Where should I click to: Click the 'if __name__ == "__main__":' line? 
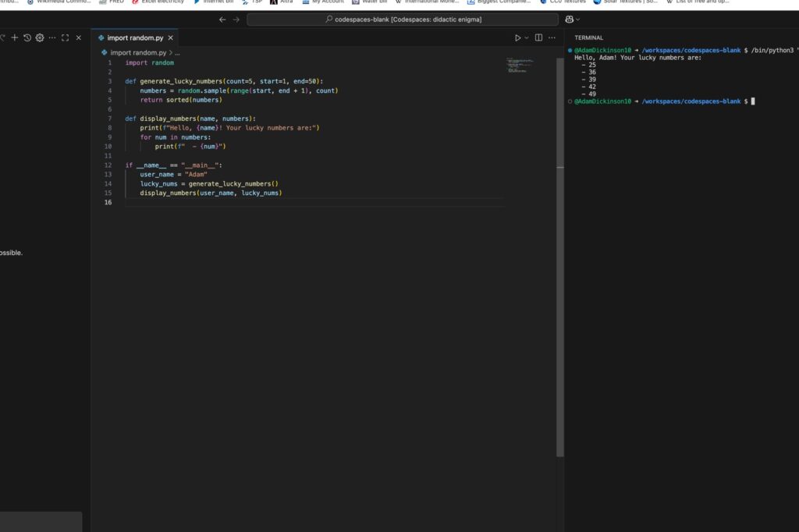coord(174,165)
